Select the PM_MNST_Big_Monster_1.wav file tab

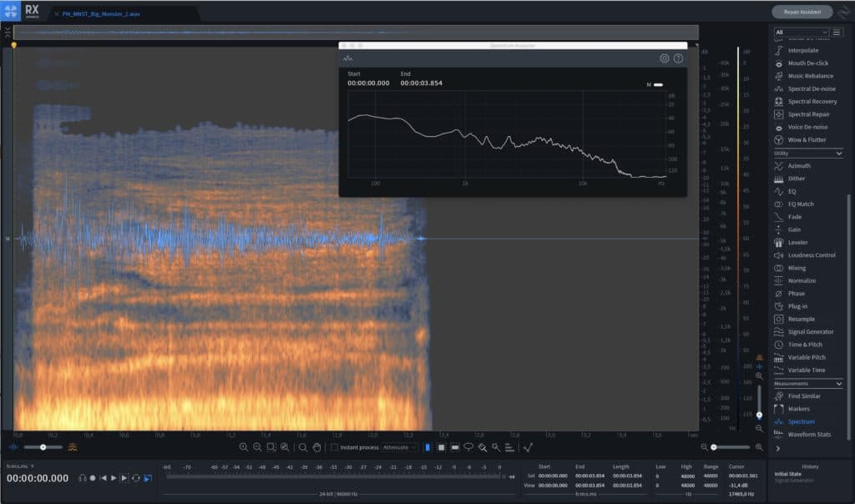pyautogui.click(x=101, y=14)
